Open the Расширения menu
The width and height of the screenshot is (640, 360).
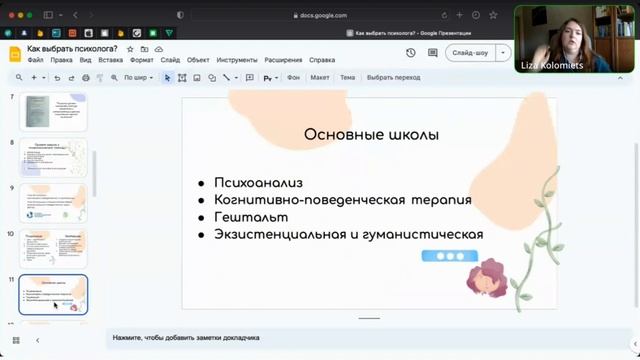(283, 60)
